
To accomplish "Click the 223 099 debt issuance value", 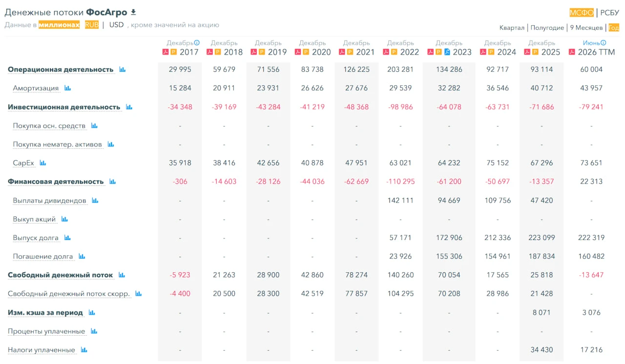I will (542, 238).
